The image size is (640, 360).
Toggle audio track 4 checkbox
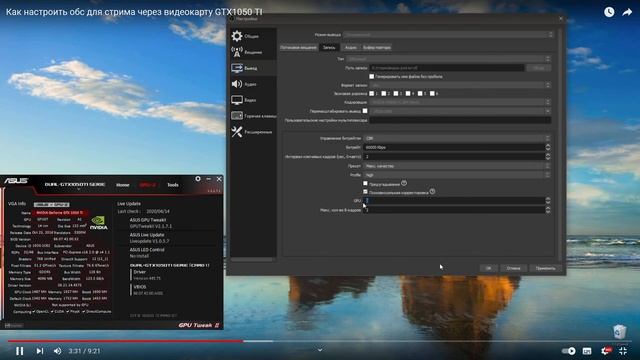coord(408,93)
